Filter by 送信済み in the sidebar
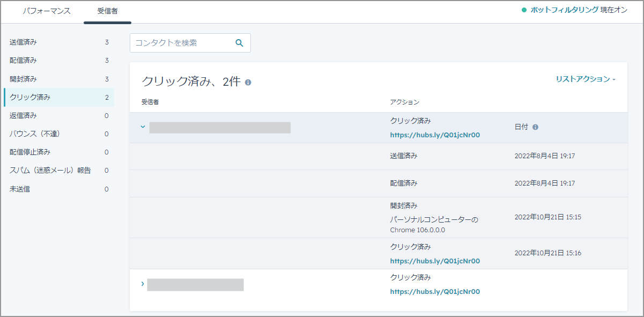Screen dimensions: 644x317 (59, 42)
